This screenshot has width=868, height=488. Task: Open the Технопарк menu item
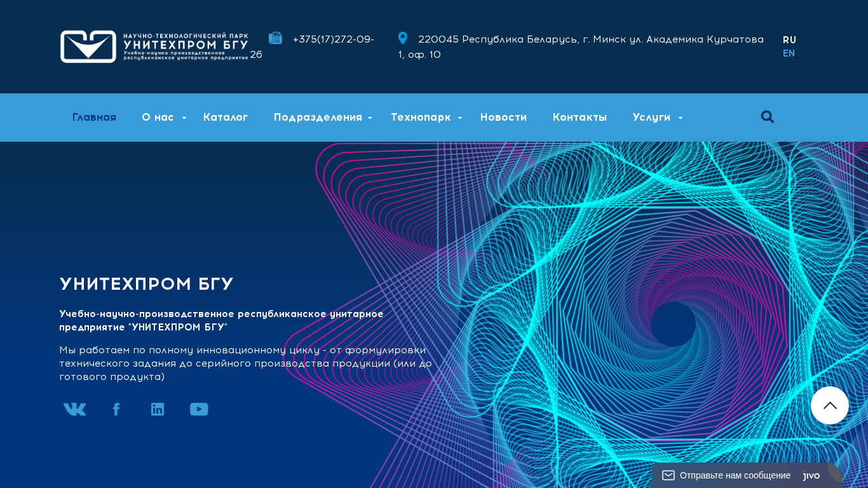coord(421,117)
